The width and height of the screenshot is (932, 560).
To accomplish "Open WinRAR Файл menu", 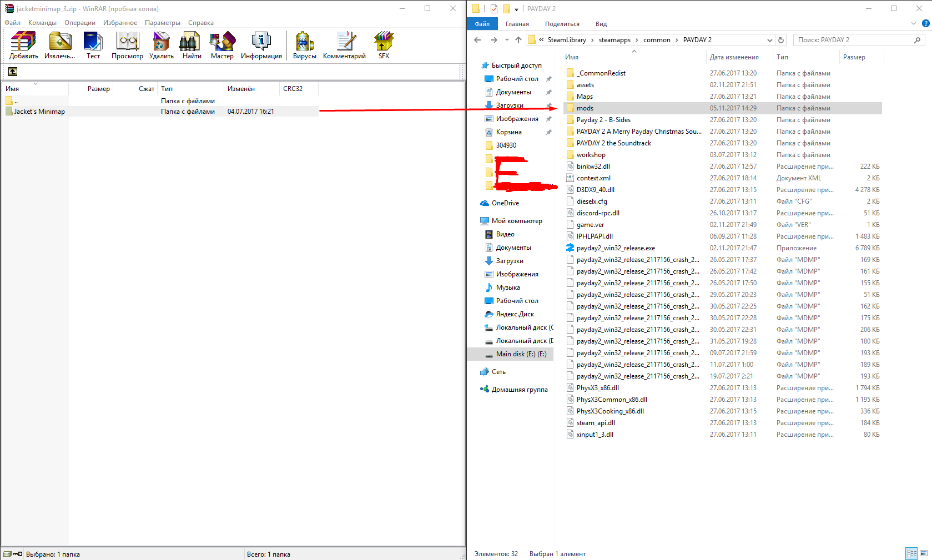I will pos(13,23).
